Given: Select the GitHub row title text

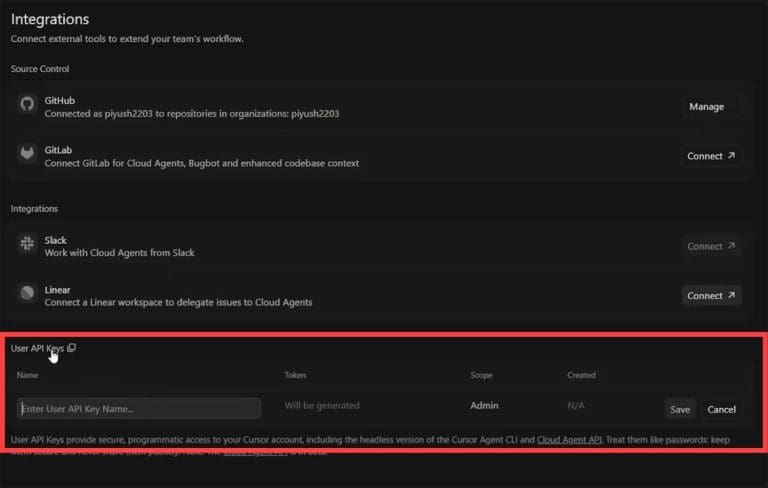Looking at the screenshot, I should coord(60,100).
